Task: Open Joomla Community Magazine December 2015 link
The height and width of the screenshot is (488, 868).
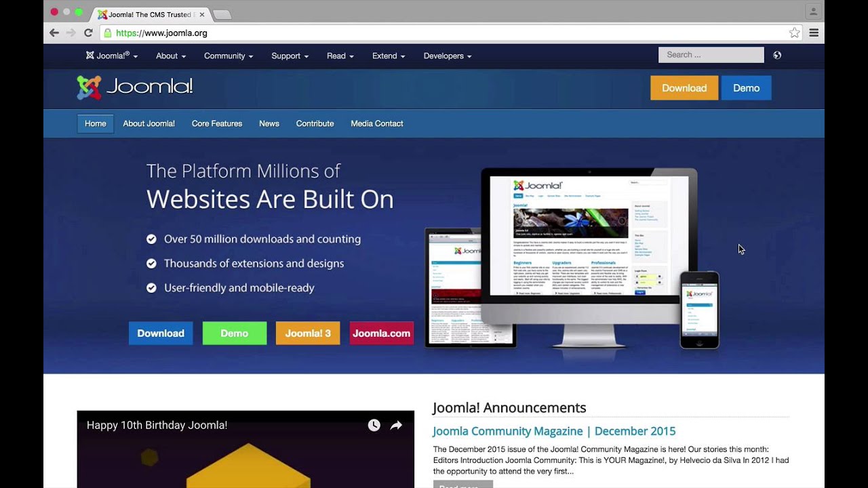Action: [554, 431]
